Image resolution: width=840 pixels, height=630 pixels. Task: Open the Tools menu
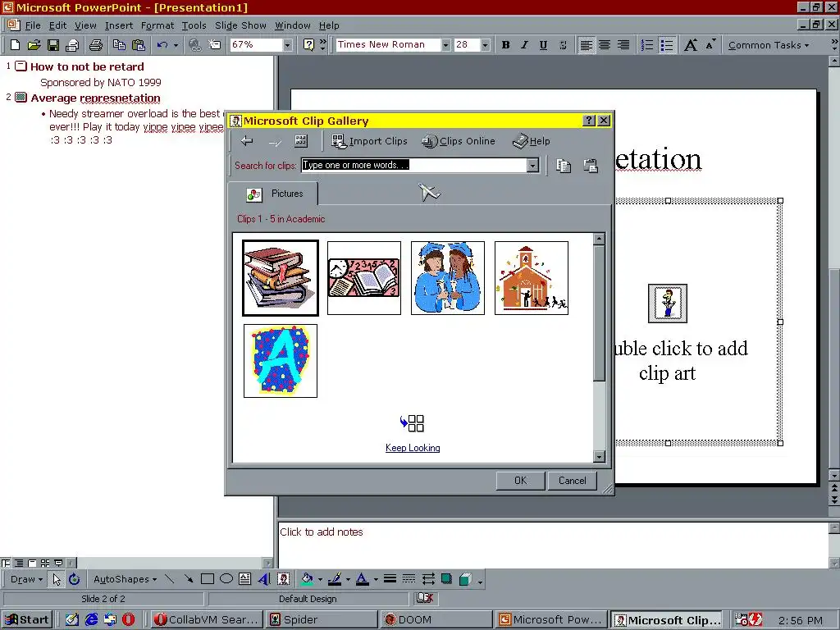pyautogui.click(x=194, y=25)
